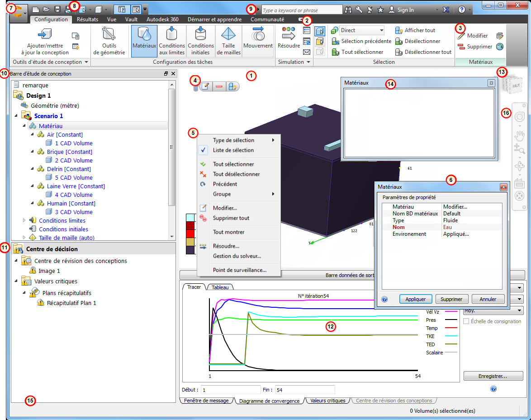Open the Favorites star icon
The height and width of the screenshot is (420, 531).
point(381,10)
